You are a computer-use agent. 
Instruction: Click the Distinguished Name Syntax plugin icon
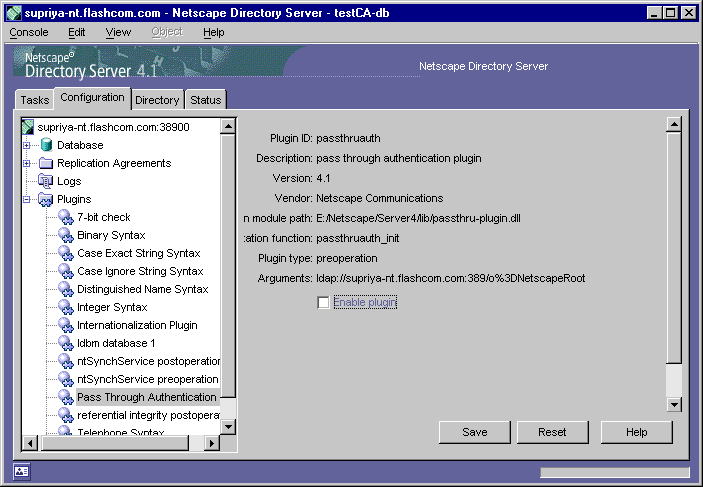(x=65, y=289)
